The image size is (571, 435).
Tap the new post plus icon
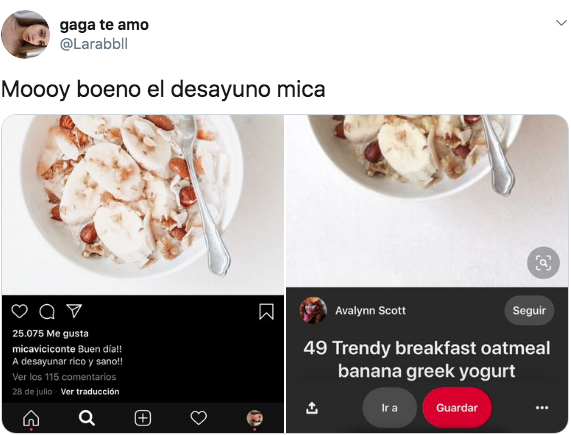coord(143,418)
